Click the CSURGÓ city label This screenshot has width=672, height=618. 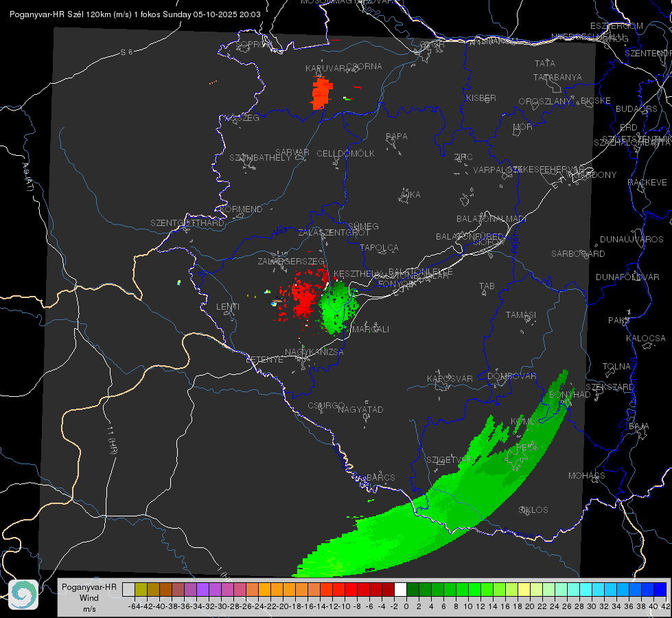[326, 405]
